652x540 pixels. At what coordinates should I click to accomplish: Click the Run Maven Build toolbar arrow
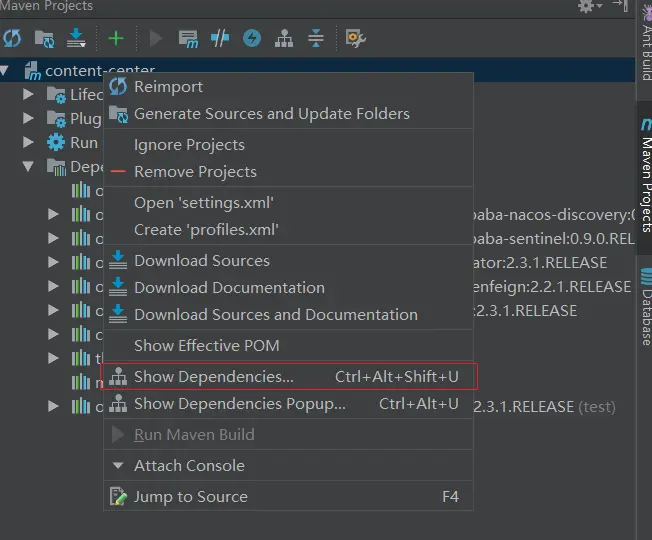coord(156,38)
